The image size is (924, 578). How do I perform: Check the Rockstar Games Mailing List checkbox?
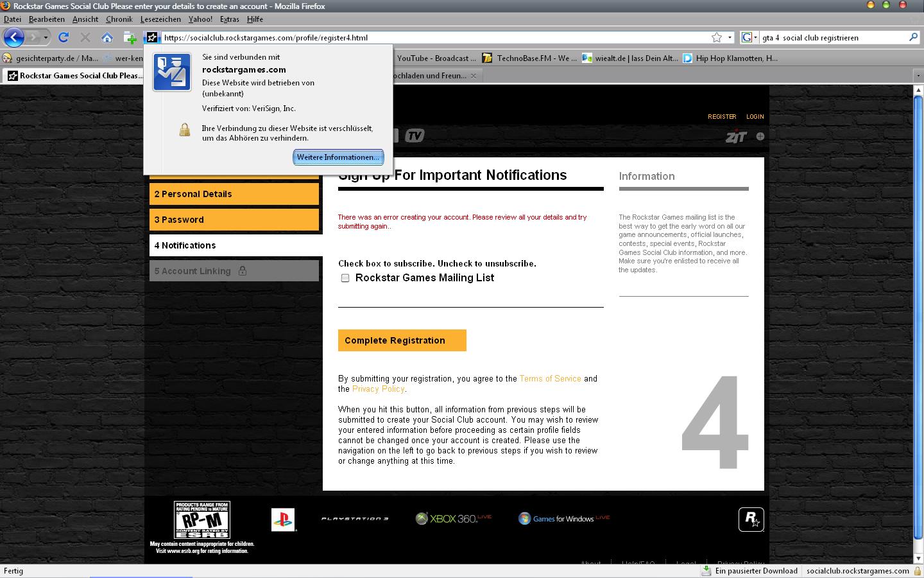coord(345,278)
